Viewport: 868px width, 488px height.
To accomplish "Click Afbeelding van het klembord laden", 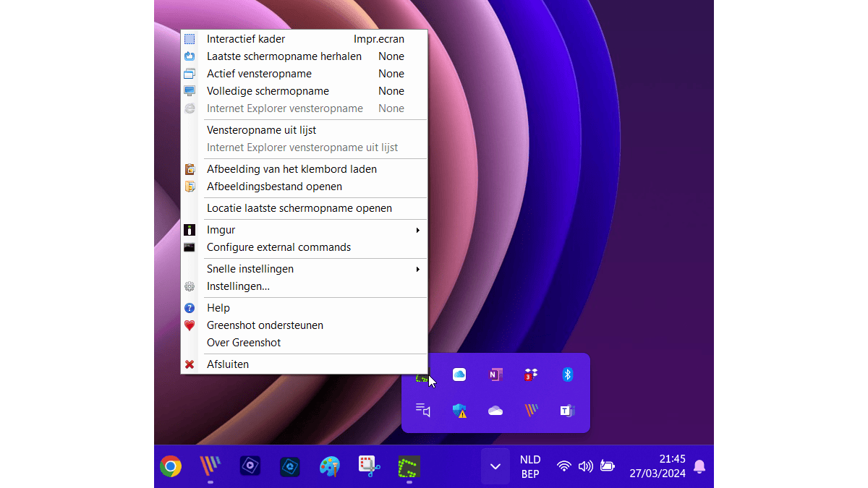I will click(x=304, y=169).
